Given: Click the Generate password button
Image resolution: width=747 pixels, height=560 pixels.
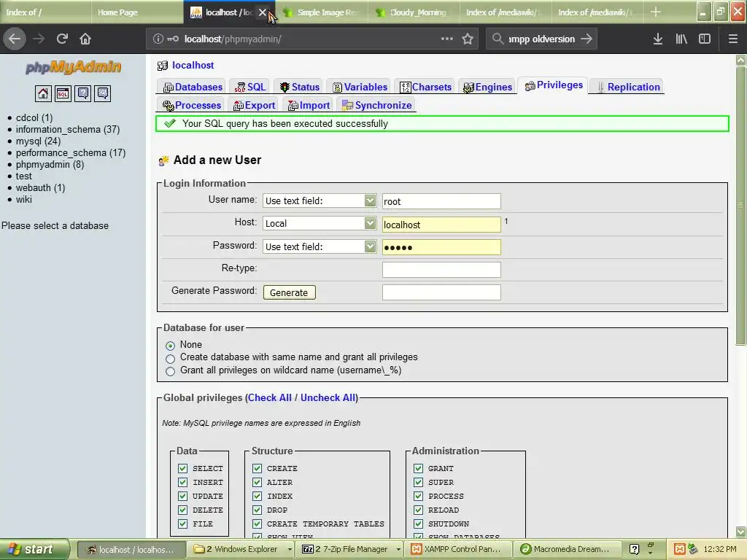Looking at the screenshot, I should coord(289,292).
